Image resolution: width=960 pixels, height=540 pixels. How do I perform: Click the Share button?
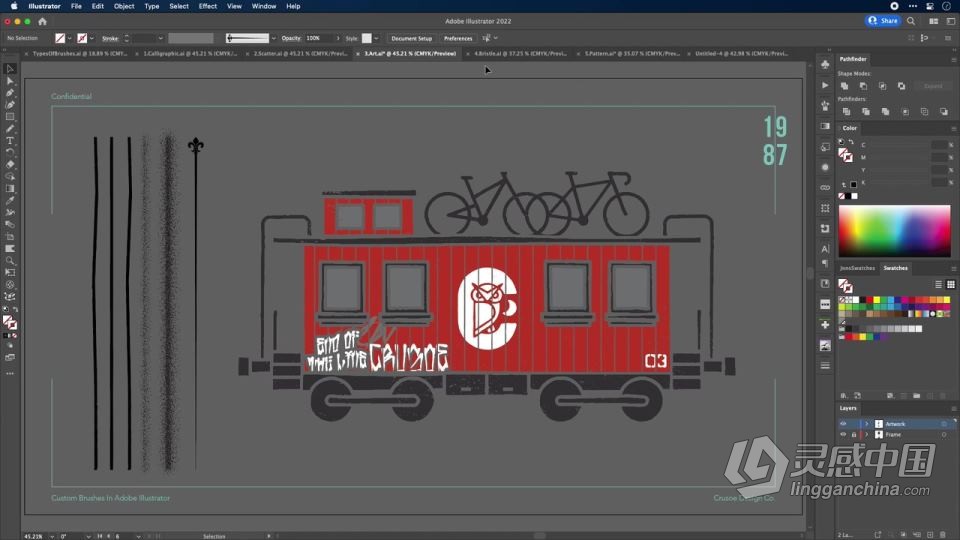tap(883, 21)
